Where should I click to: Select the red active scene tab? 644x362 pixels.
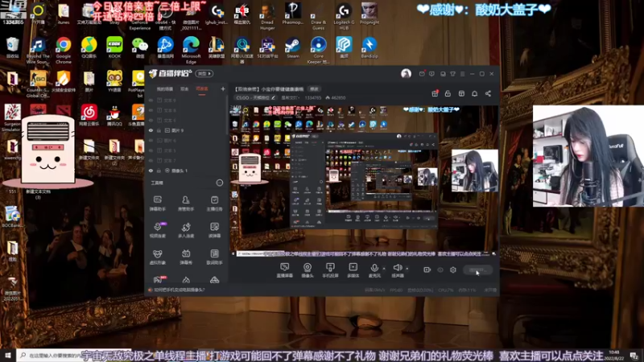(202, 89)
